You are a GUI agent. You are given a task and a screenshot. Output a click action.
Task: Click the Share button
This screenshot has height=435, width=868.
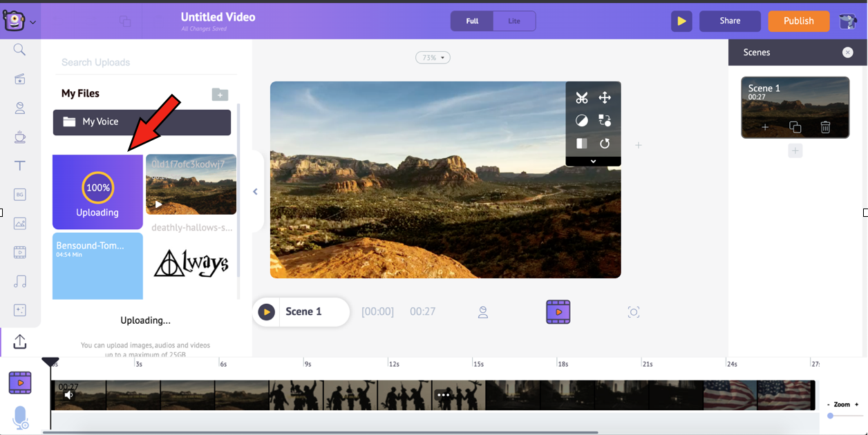(x=730, y=21)
